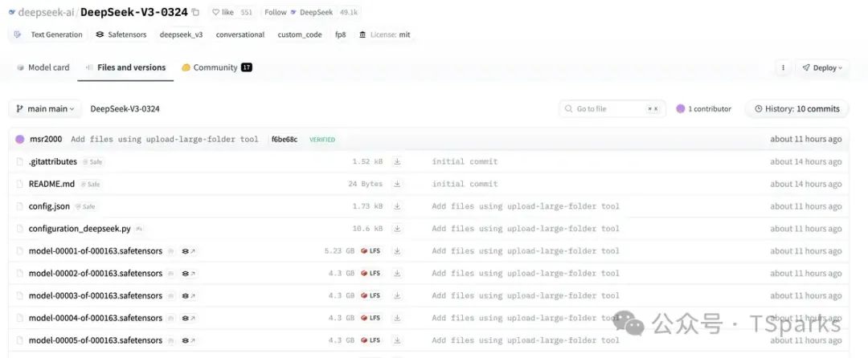Open the config.json file
This screenshot has width=868, height=358.
(49, 206)
